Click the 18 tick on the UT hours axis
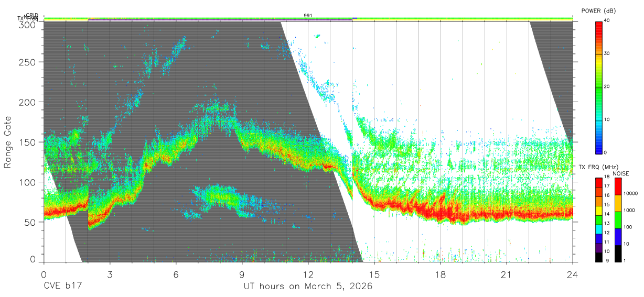Screen dimensions: 644x297 pos(440,274)
